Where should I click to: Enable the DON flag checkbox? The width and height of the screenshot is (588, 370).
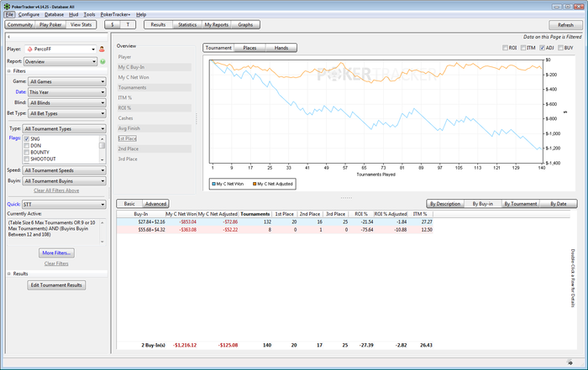[x=27, y=146]
